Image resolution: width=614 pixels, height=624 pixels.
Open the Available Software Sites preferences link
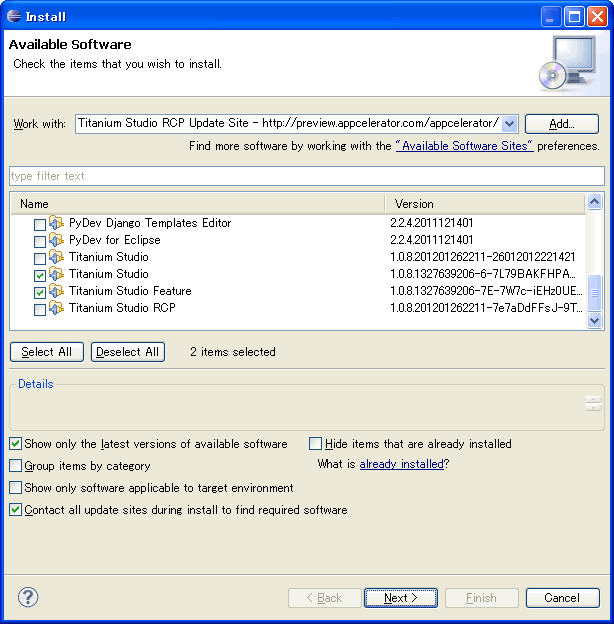[464, 146]
